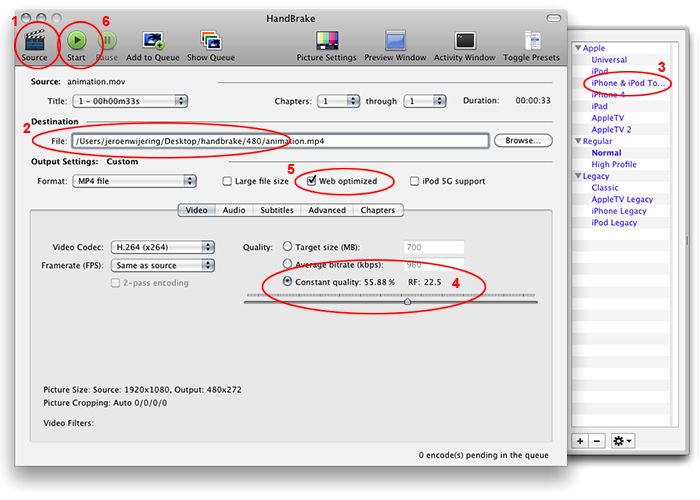This screenshot has width=700, height=500.
Task: Click the Browse... button
Action: (523, 141)
